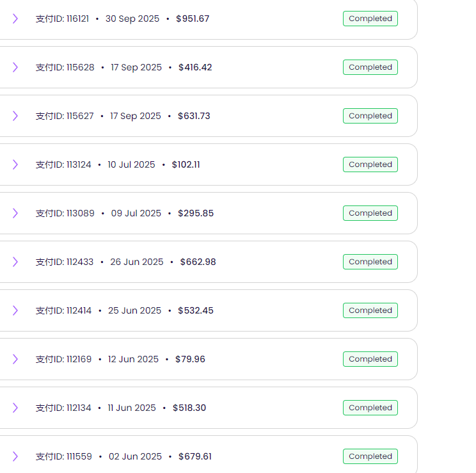
Task: Open chevron for payment ID 112414
Action: (15, 310)
